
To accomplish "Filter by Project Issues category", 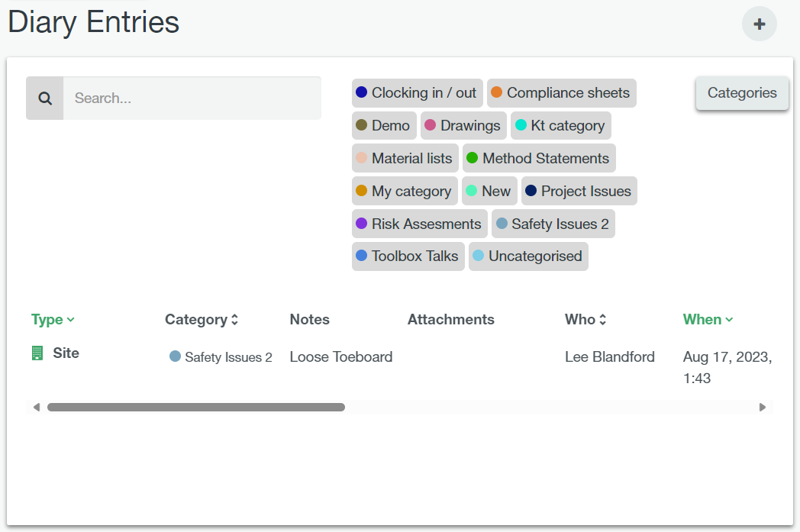I will pos(579,191).
